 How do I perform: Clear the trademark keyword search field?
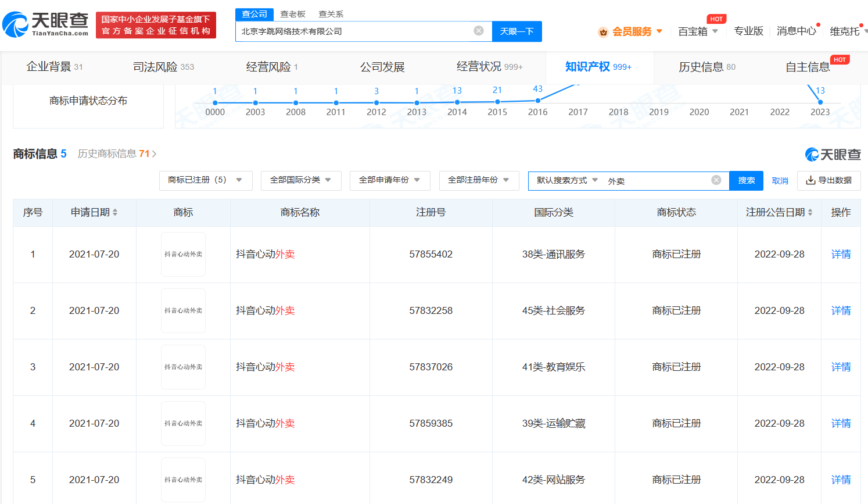(716, 180)
